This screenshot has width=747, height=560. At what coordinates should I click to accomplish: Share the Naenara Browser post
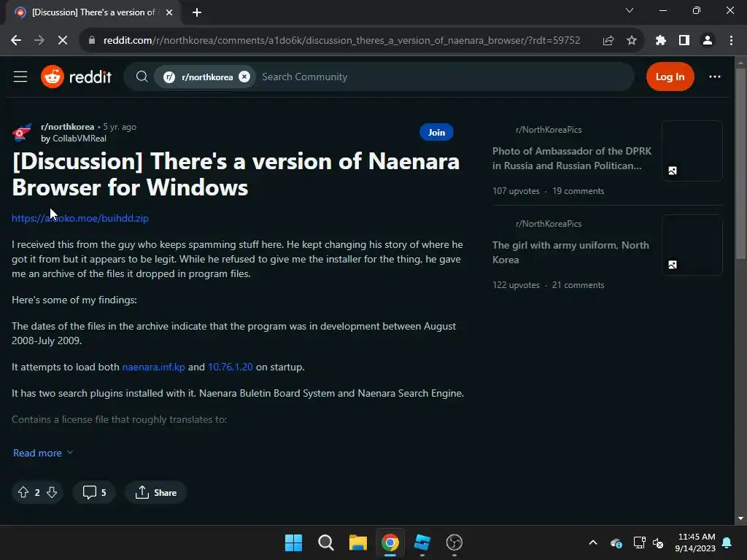click(156, 492)
